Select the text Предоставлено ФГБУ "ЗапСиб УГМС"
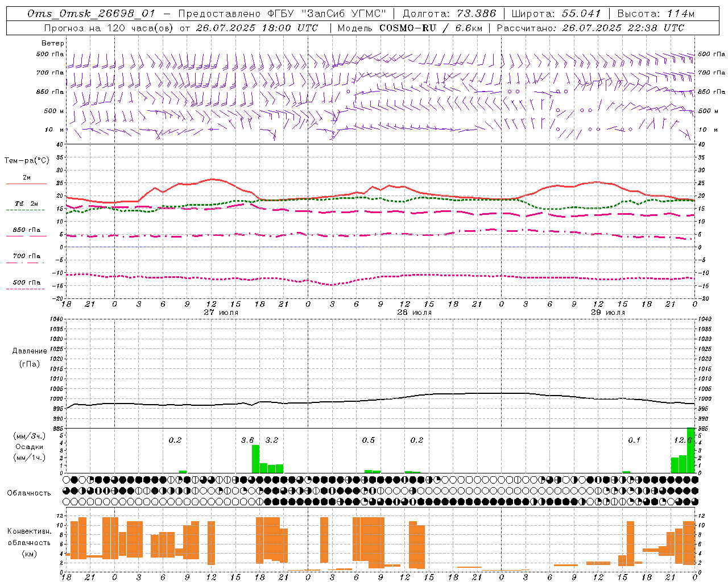Image resolution: width=728 pixels, height=582 pixels. pos(282,14)
